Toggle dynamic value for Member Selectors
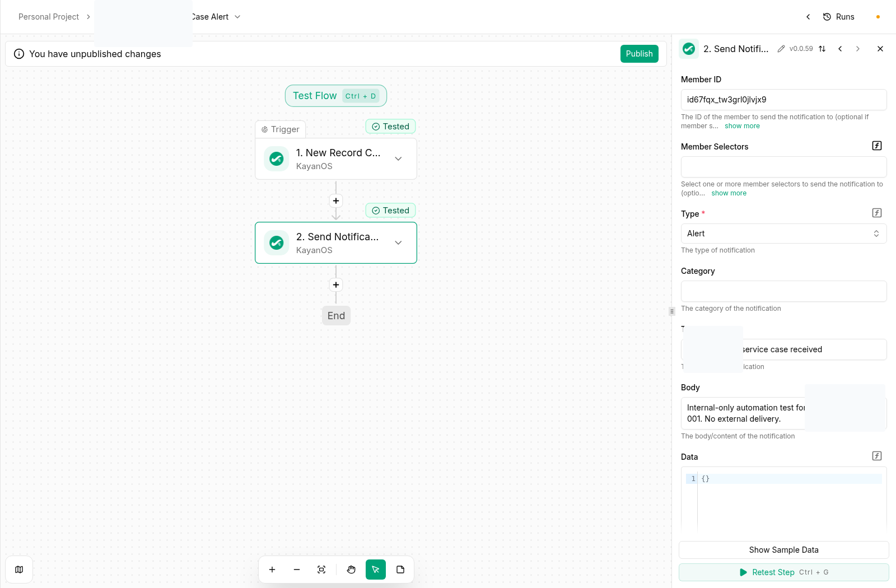Viewport: 896px width, 588px height. click(877, 146)
